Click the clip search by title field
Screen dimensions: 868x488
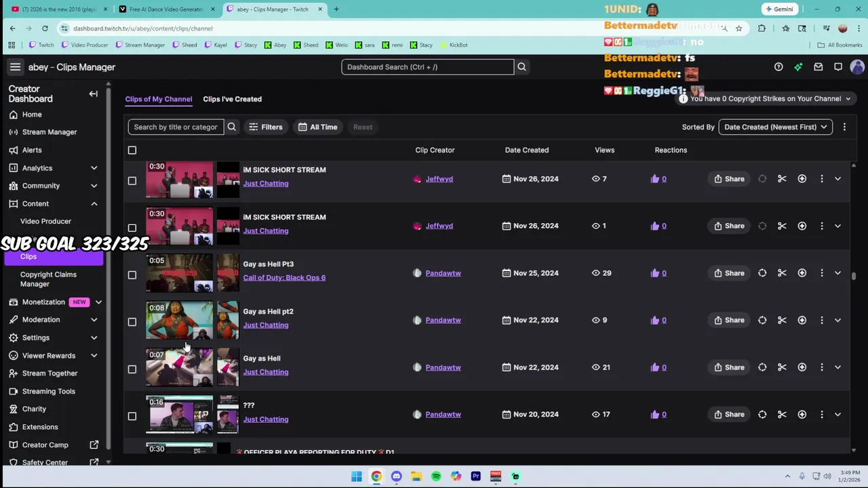pos(176,127)
